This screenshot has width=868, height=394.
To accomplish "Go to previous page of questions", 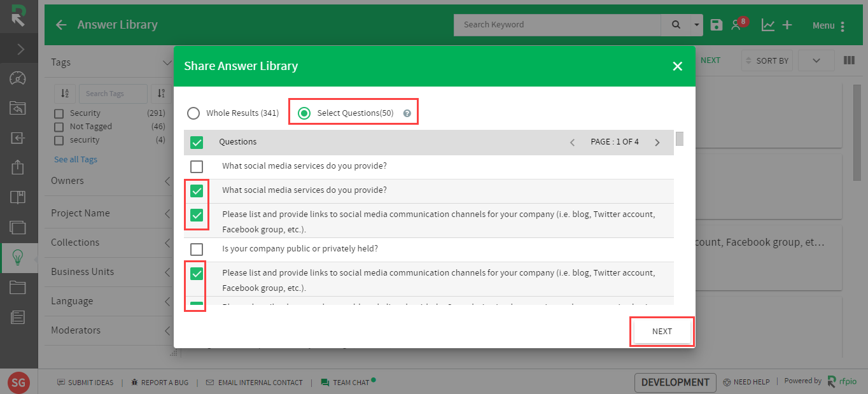I will click(x=572, y=143).
